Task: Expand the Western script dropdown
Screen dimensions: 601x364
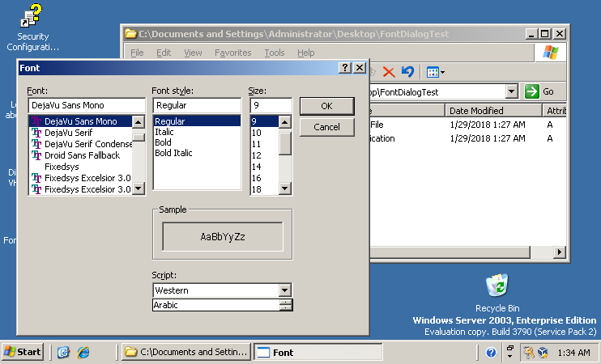Action: click(284, 290)
